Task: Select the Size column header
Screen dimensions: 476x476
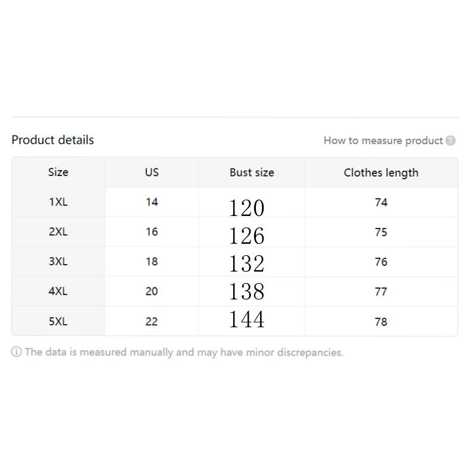Action: point(58,172)
